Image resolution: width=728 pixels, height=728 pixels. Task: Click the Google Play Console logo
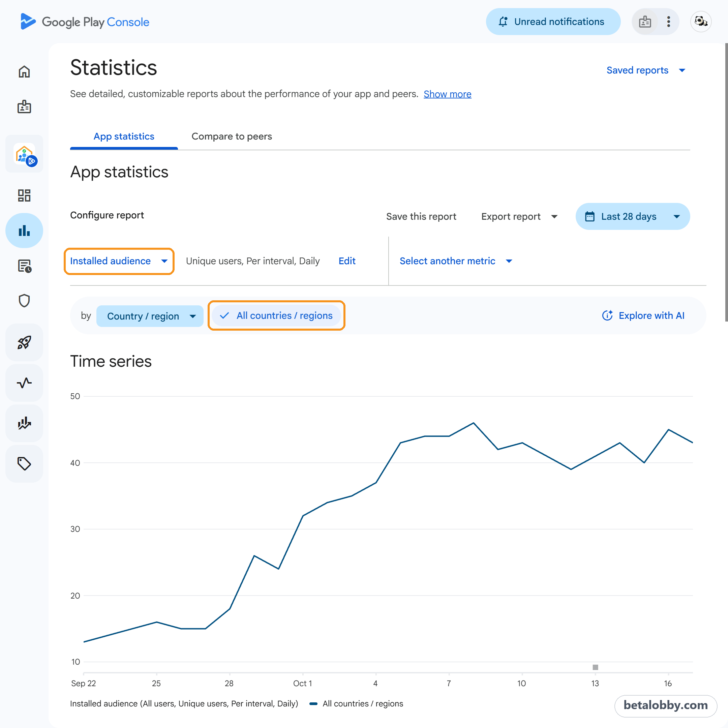[85, 22]
